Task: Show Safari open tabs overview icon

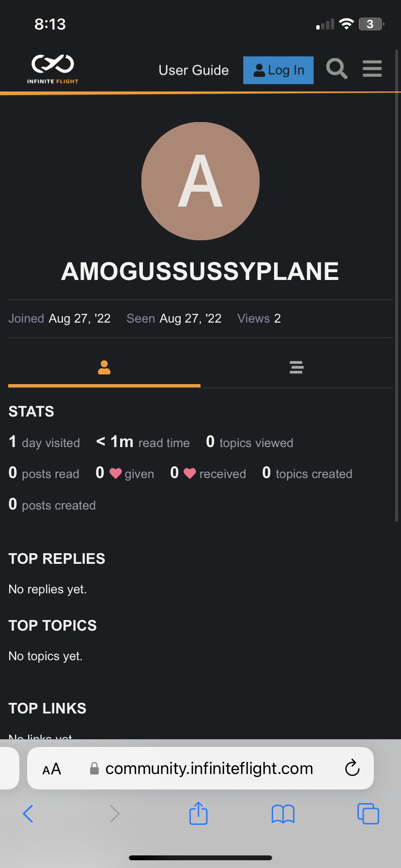Action: 368,814
